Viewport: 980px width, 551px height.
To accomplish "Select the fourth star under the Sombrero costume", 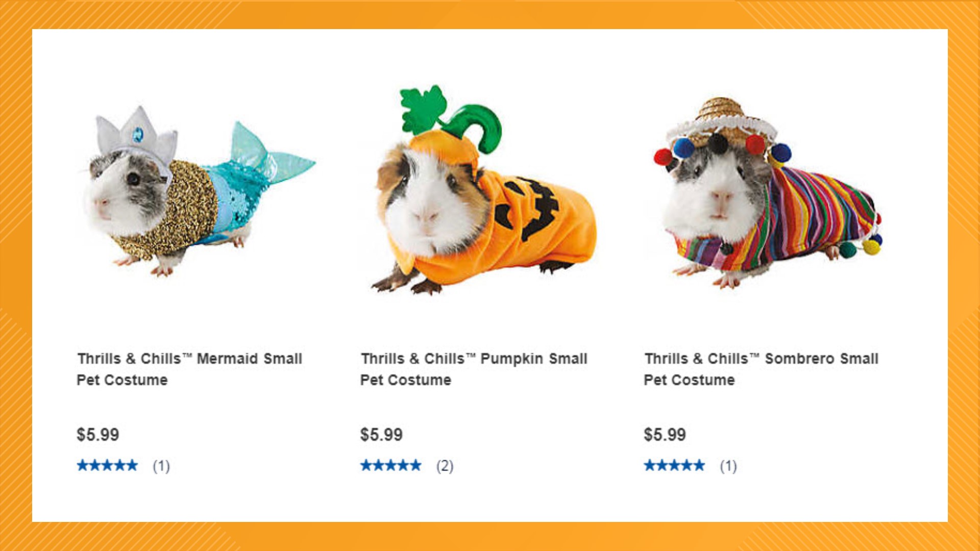I will coord(688,465).
